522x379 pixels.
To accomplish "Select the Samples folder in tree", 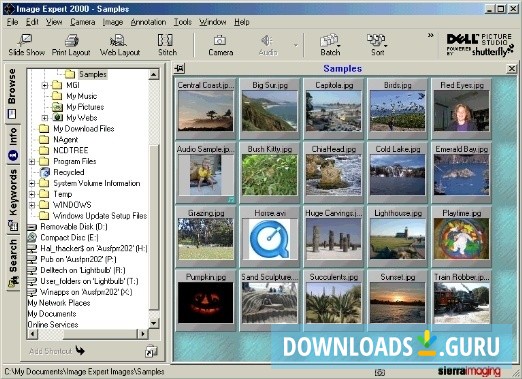I will click(93, 74).
